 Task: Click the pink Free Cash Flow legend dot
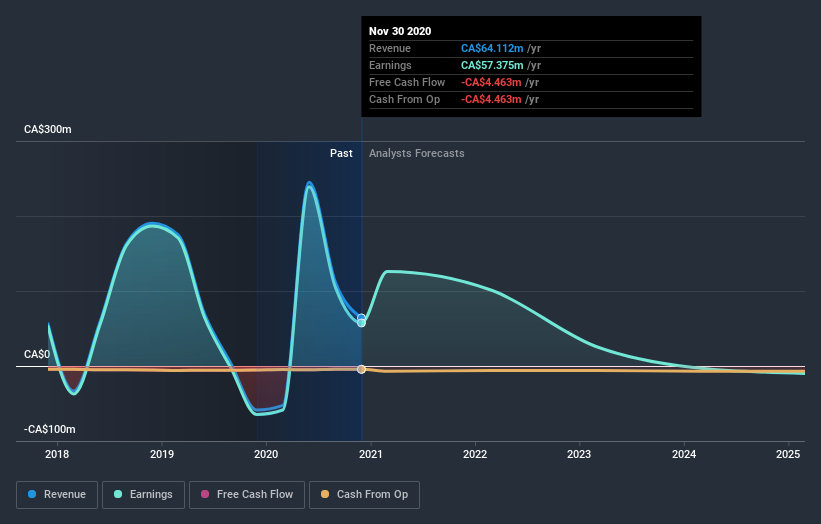coord(205,494)
